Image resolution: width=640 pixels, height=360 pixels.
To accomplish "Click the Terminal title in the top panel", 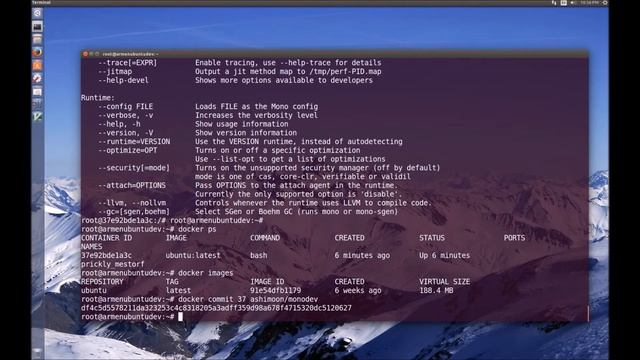I will coord(41,2).
